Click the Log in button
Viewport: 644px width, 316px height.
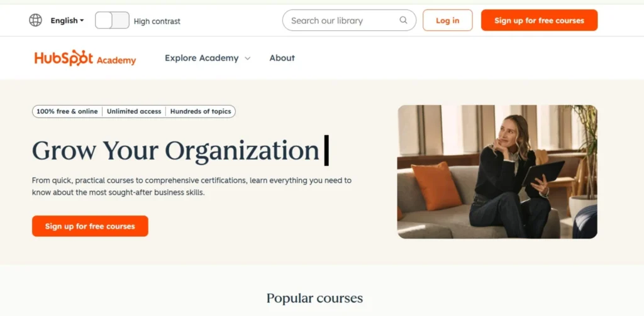pyautogui.click(x=448, y=20)
